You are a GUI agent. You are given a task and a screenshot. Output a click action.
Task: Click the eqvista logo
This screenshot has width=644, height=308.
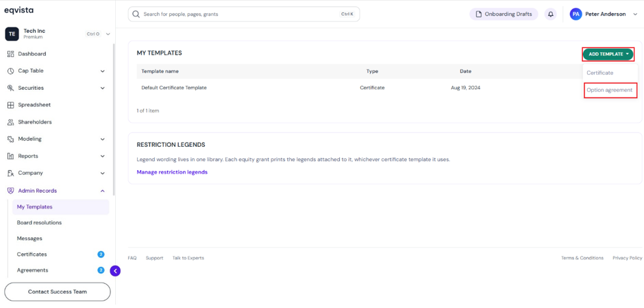(x=19, y=10)
